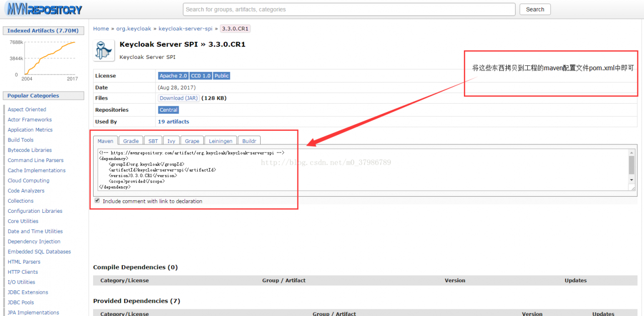Open the JDBC Extensions category
This screenshot has width=644, height=316.
(x=28, y=292)
